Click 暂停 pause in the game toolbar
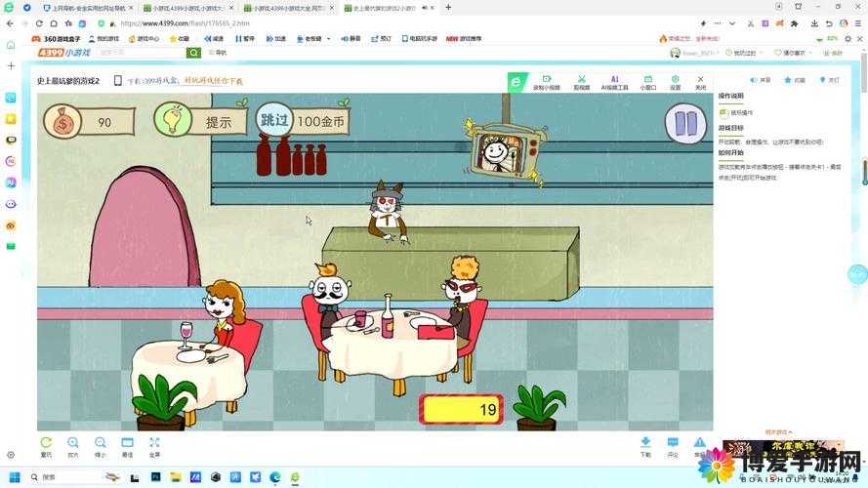Image resolution: width=868 pixels, height=488 pixels. point(245,39)
